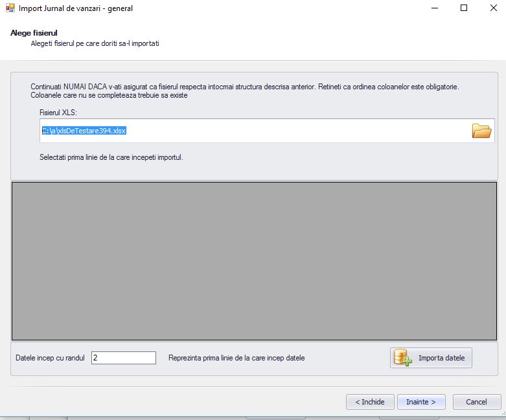Maximize the import wizard window
Viewport: 506px width, 420px height.
(x=463, y=8)
